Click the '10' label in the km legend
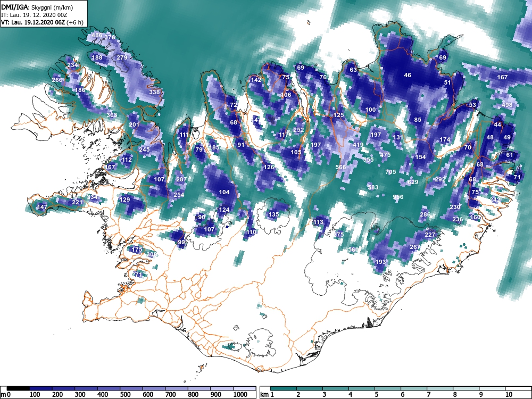This screenshot has width=532, height=399. pos(508,395)
